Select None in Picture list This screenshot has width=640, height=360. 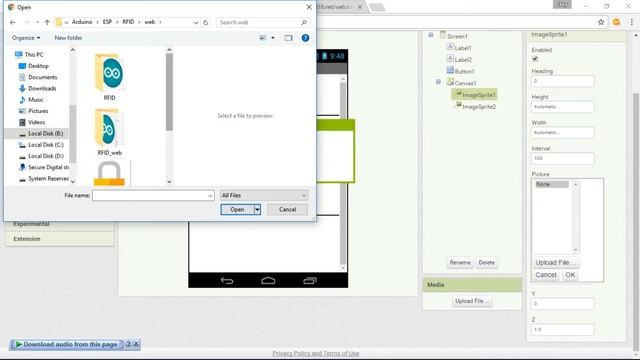point(551,184)
